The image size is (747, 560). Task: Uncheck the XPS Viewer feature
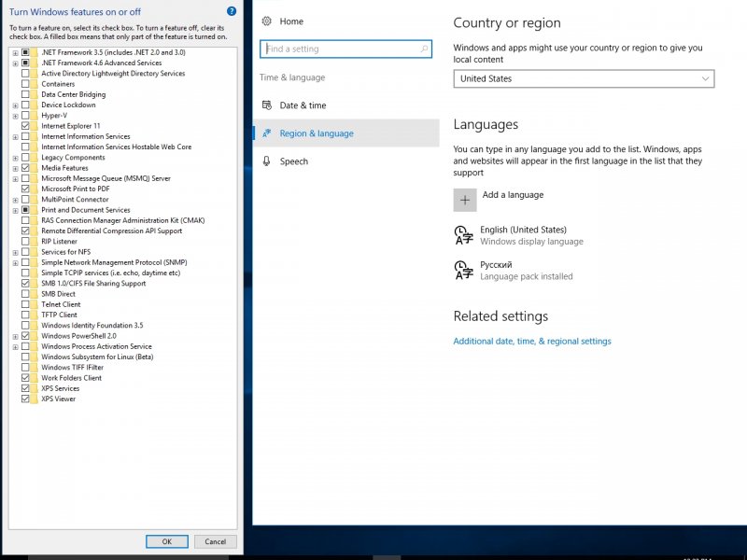pos(25,399)
